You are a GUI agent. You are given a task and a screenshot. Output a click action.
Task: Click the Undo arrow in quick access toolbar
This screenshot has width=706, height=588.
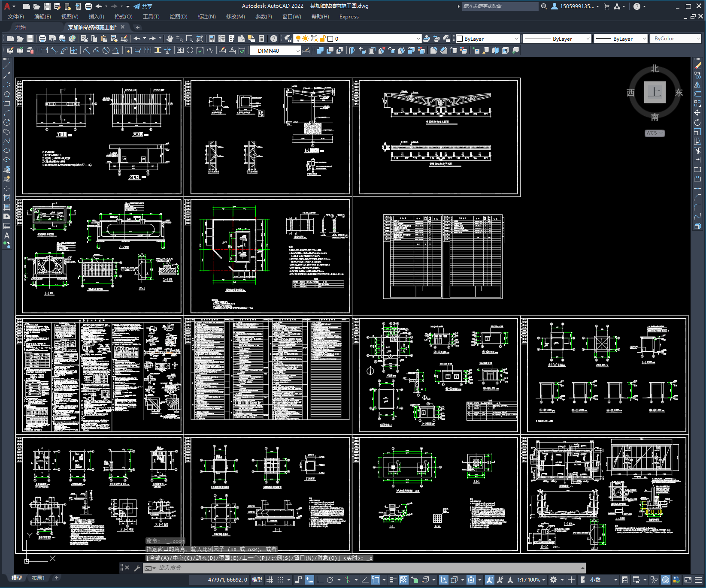(x=99, y=6)
